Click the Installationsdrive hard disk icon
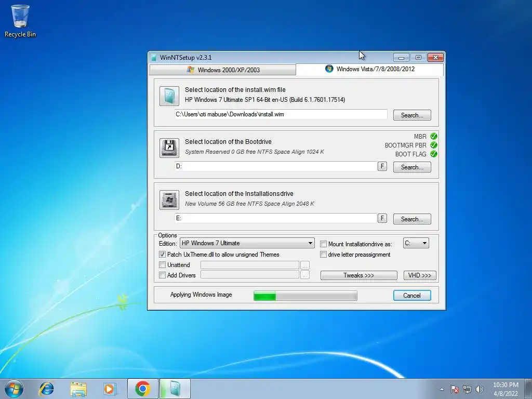Screen dimensions: 532x399 click(x=169, y=200)
